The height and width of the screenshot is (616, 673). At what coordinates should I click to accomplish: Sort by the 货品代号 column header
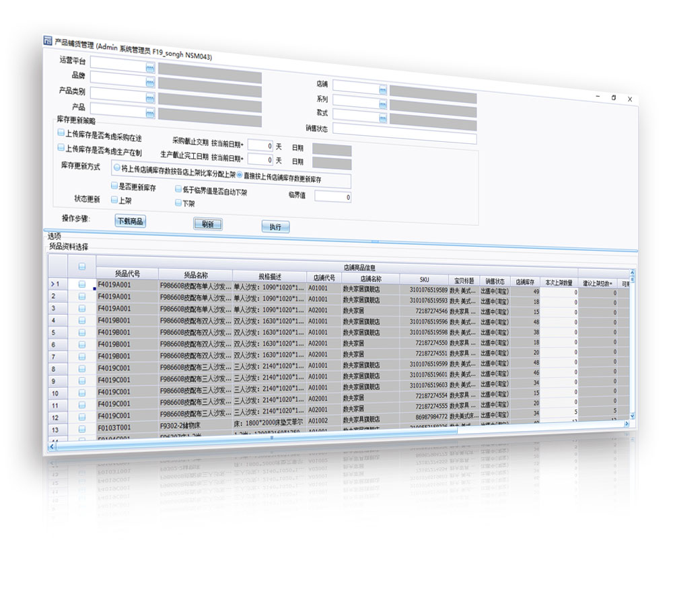click(127, 274)
